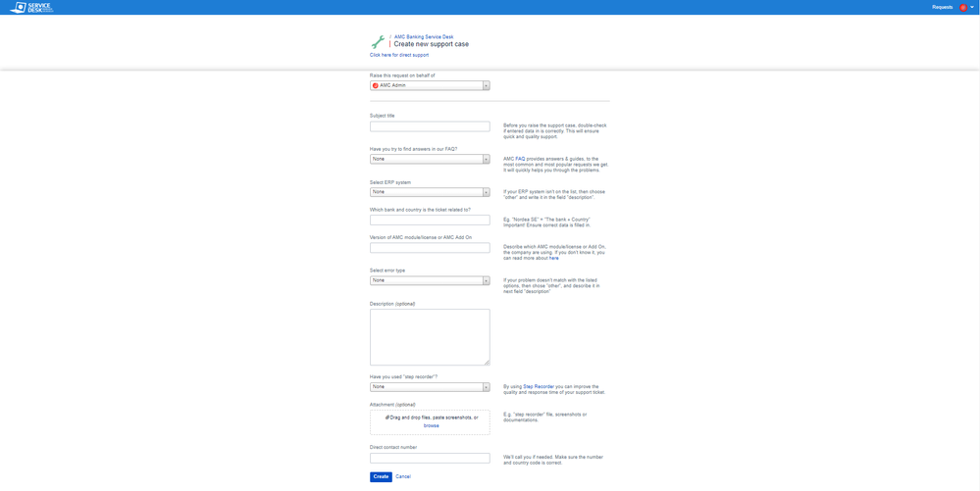
Task: Expand Raise this request on behalf of dropdown
Action: 430,85
